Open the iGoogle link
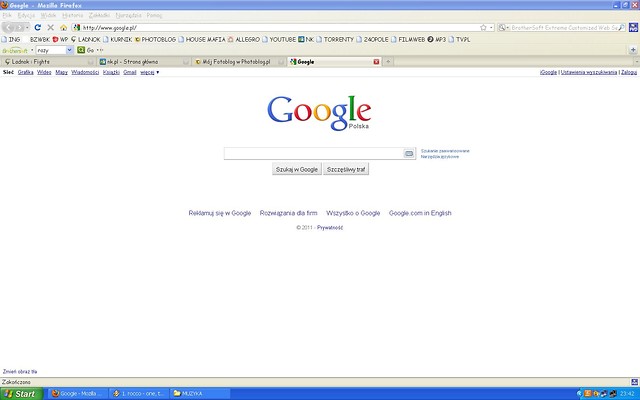640x400 pixels. [548, 72]
